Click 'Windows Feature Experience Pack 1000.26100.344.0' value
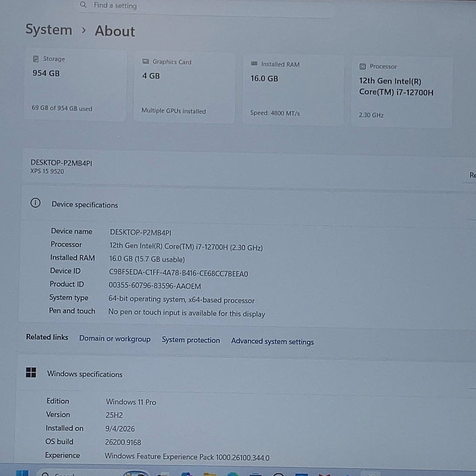The width and height of the screenshot is (476, 476). point(187,457)
